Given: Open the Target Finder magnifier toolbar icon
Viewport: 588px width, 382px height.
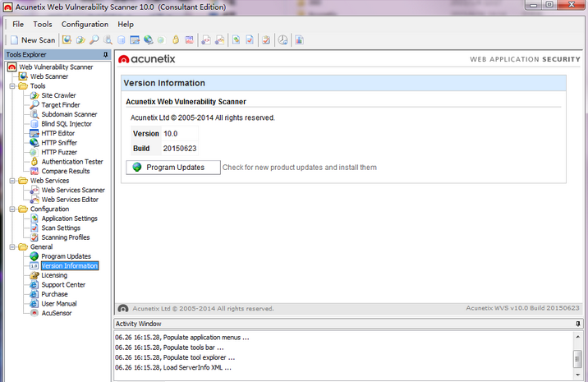Looking at the screenshot, I should pos(94,39).
